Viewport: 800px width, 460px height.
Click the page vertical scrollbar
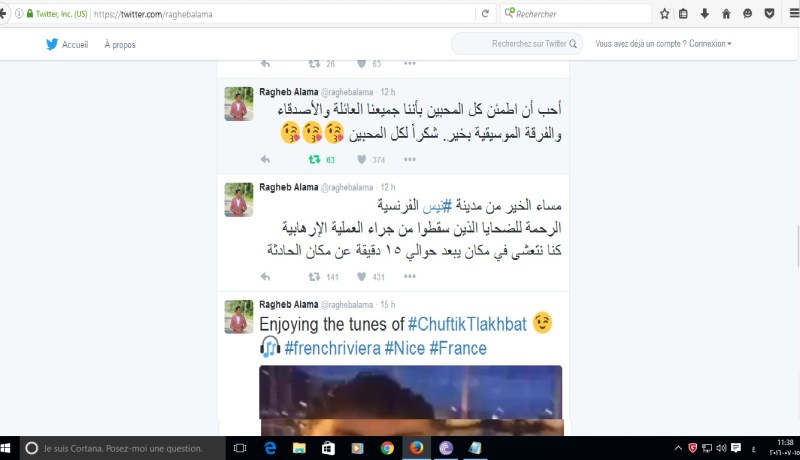coord(796,247)
